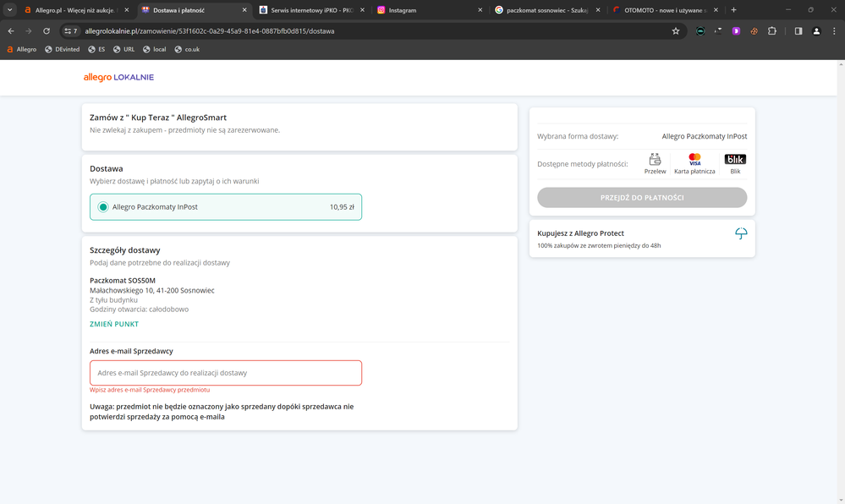Viewport: 845px width, 504px height.
Task: Close the Serwis internetowy iPKO tab
Action: point(362,9)
